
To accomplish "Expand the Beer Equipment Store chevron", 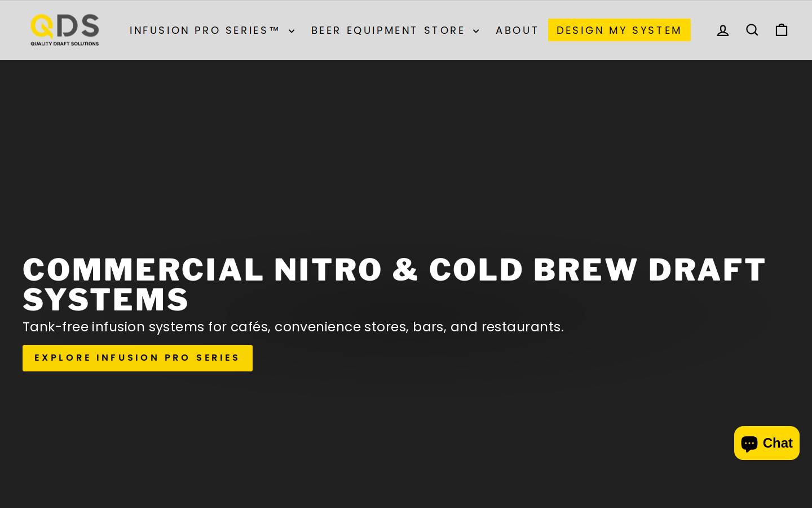I will tap(476, 31).
